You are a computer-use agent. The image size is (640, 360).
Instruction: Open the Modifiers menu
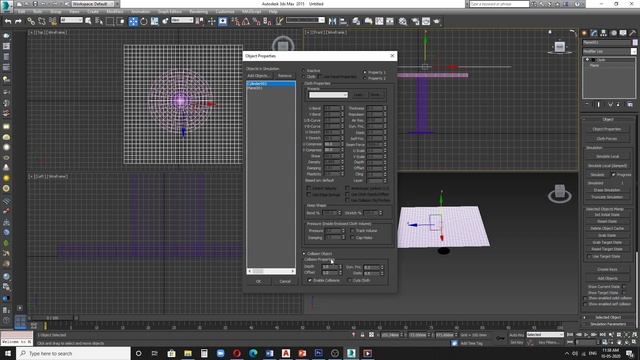point(115,12)
